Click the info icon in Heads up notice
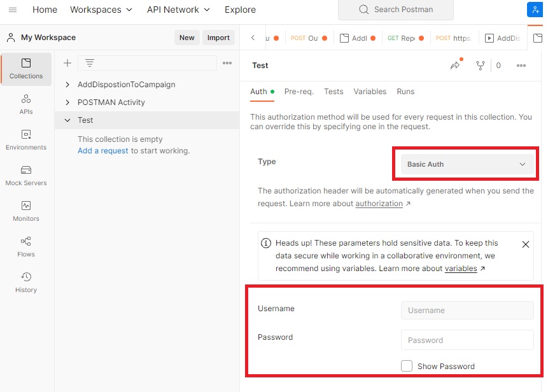This screenshot has width=548, height=392. click(x=266, y=243)
